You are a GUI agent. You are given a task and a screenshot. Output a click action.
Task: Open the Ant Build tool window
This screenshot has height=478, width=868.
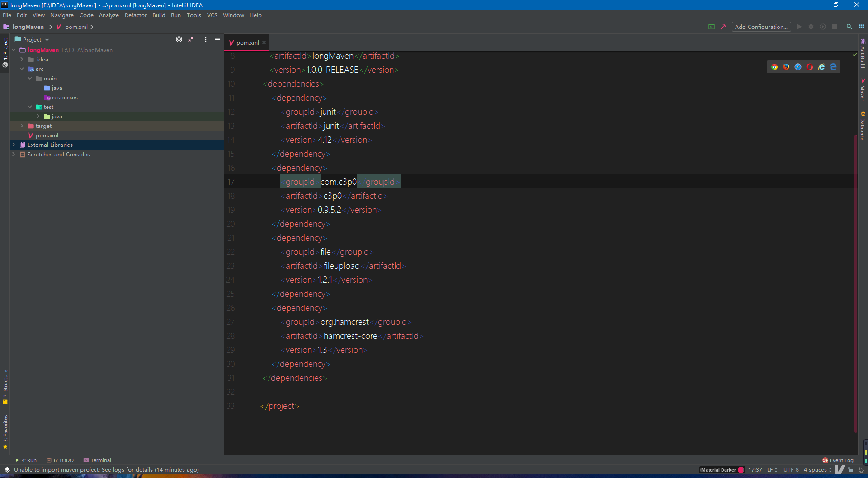point(863,53)
